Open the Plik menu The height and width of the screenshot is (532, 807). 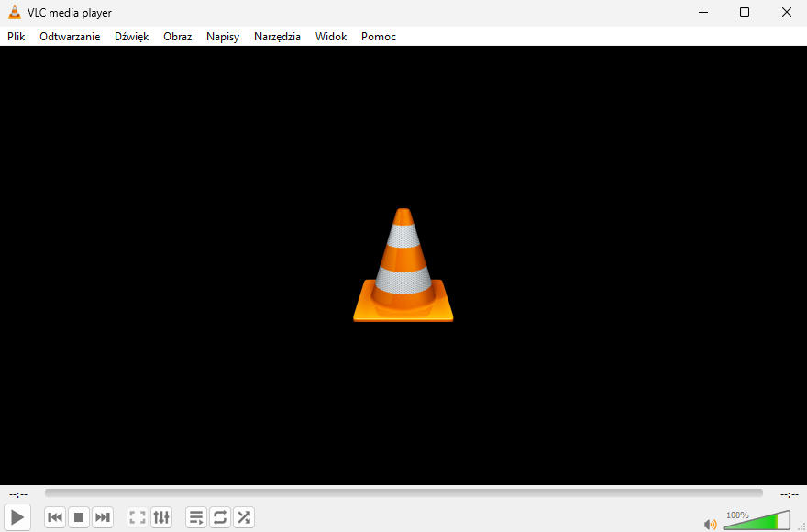[16, 36]
